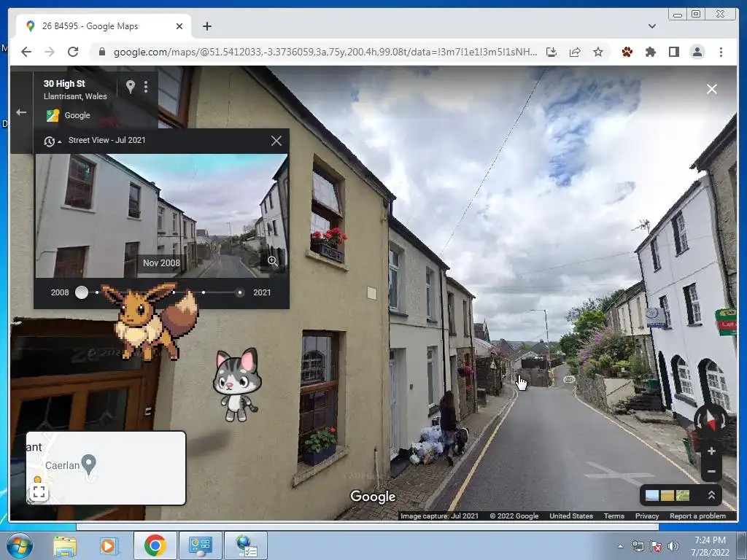Screen dimensions: 747x560
Task: Install app icon in address bar
Action: point(551,52)
